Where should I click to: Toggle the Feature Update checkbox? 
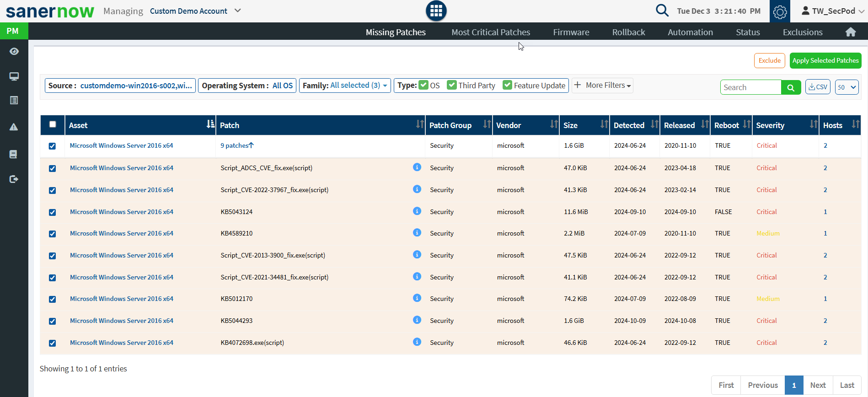click(507, 85)
